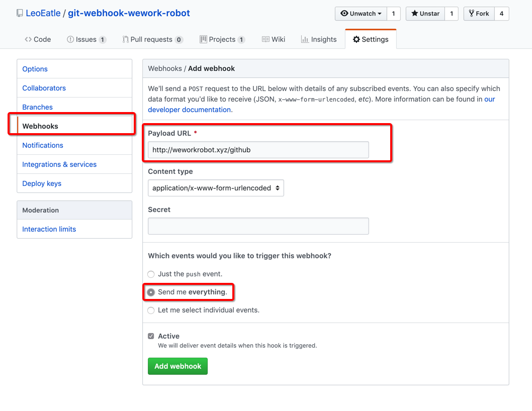
Task: Go to the Wiki tab
Action: pos(274,39)
